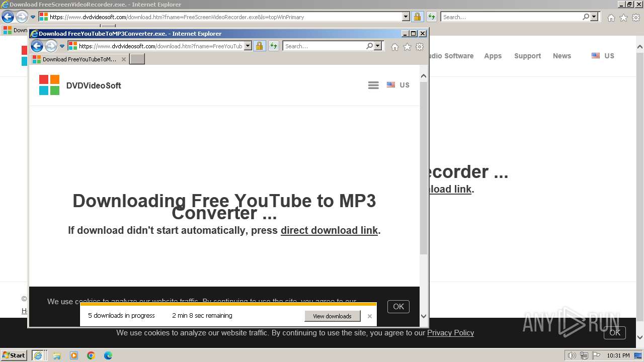This screenshot has width=644, height=362.
Task: Click View downloads button
Action: click(332, 316)
